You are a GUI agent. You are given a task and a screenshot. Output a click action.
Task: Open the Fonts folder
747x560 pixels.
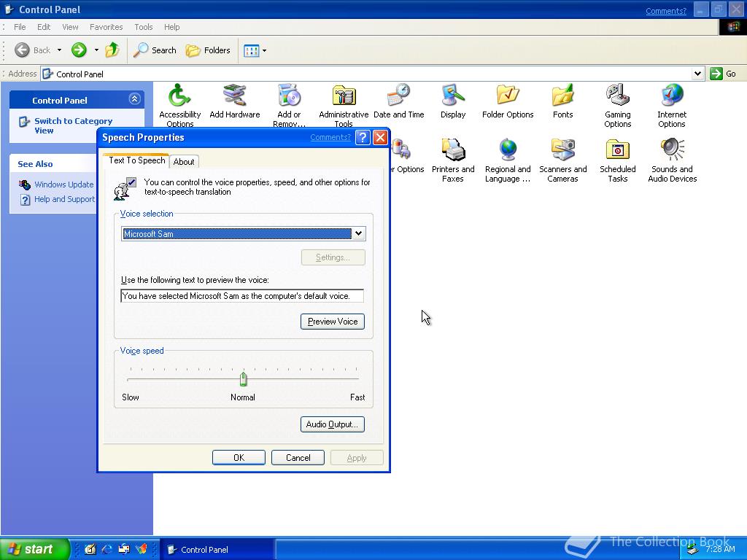click(x=562, y=98)
